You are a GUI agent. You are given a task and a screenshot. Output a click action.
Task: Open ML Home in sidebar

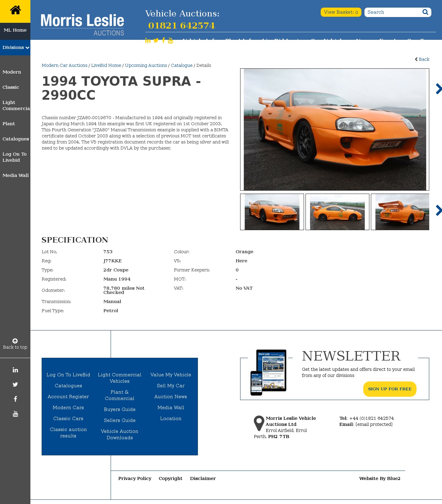click(x=15, y=30)
